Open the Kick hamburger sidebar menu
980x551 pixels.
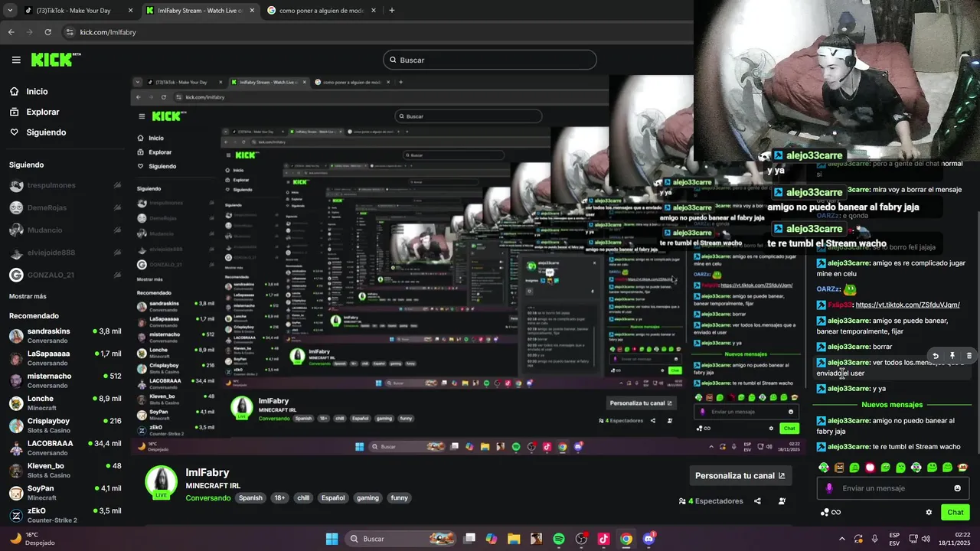tap(16, 60)
